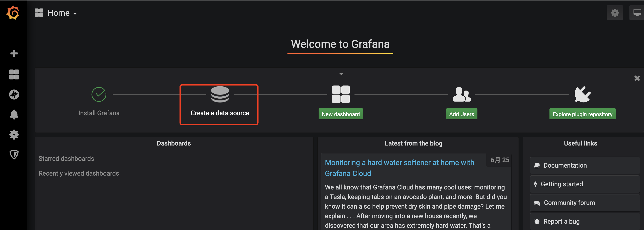Click Latest from the blog panel title
644x230 pixels.
[414, 143]
